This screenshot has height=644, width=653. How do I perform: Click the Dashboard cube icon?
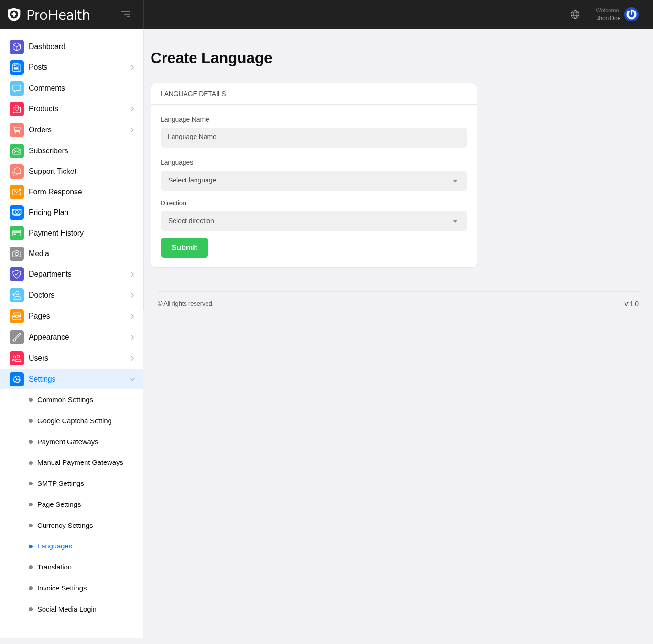[17, 47]
